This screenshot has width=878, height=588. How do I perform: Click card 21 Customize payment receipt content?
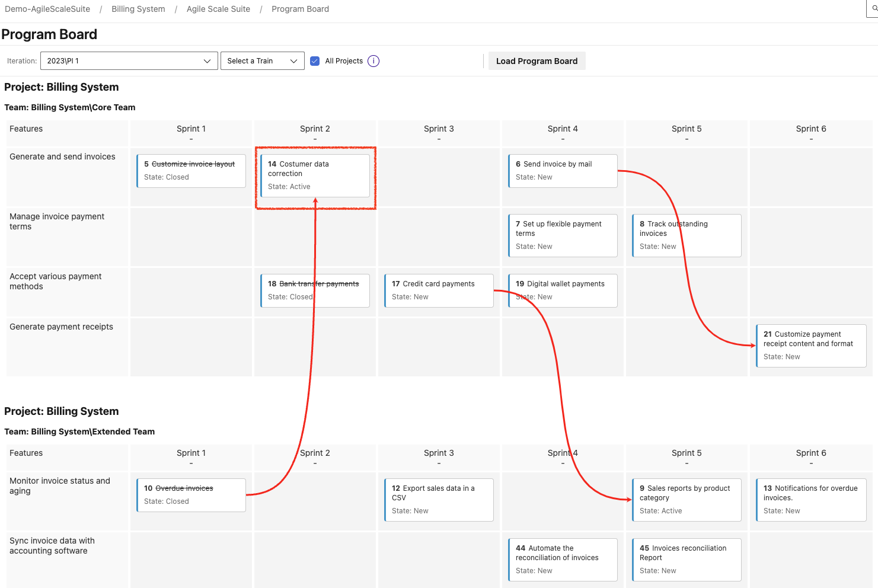tap(811, 346)
